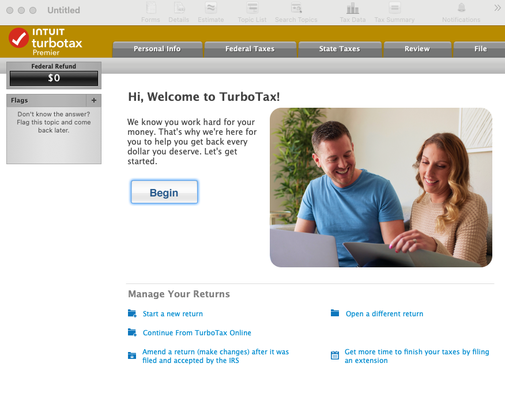Click Get more time filing extension link
The height and width of the screenshot is (420, 505).
(417, 356)
